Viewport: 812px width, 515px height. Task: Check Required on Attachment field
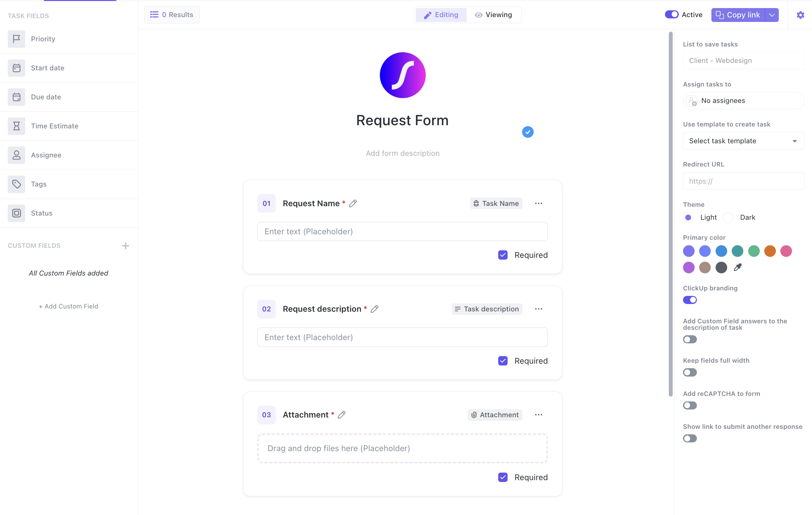click(502, 477)
